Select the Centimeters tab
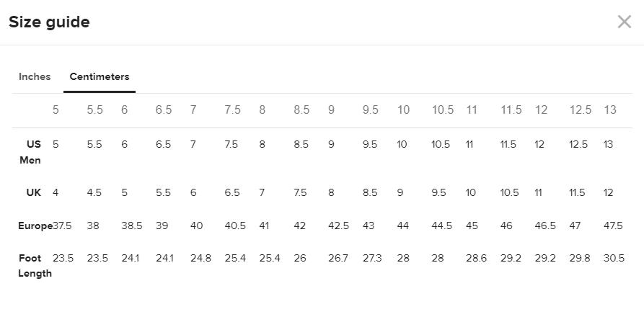The image size is (644, 317). tap(100, 76)
